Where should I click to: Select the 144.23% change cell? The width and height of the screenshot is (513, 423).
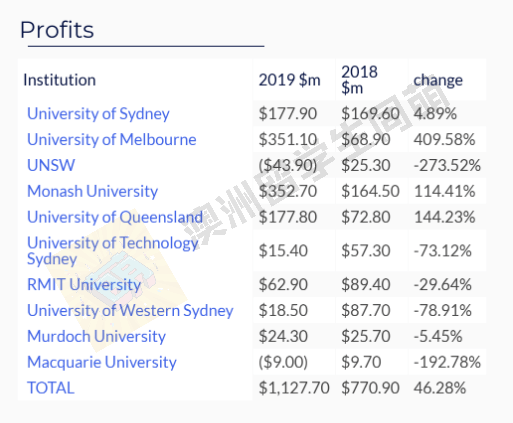[444, 217]
